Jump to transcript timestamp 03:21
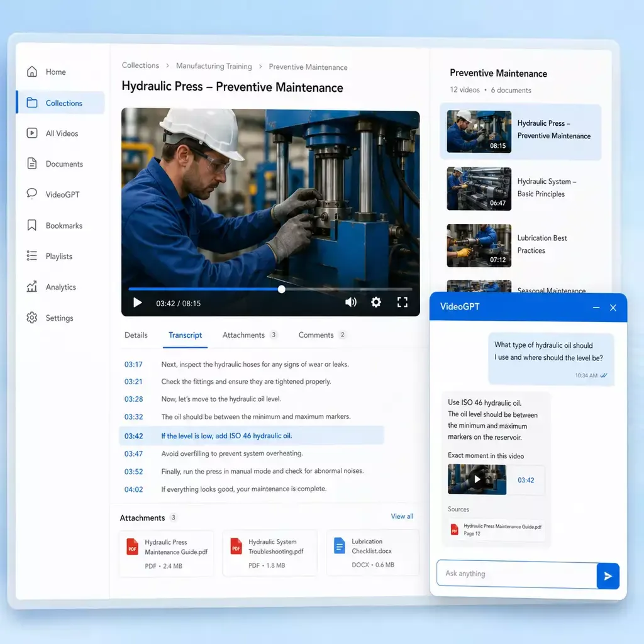Viewport: 644px width, 644px height. click(133, 382)
